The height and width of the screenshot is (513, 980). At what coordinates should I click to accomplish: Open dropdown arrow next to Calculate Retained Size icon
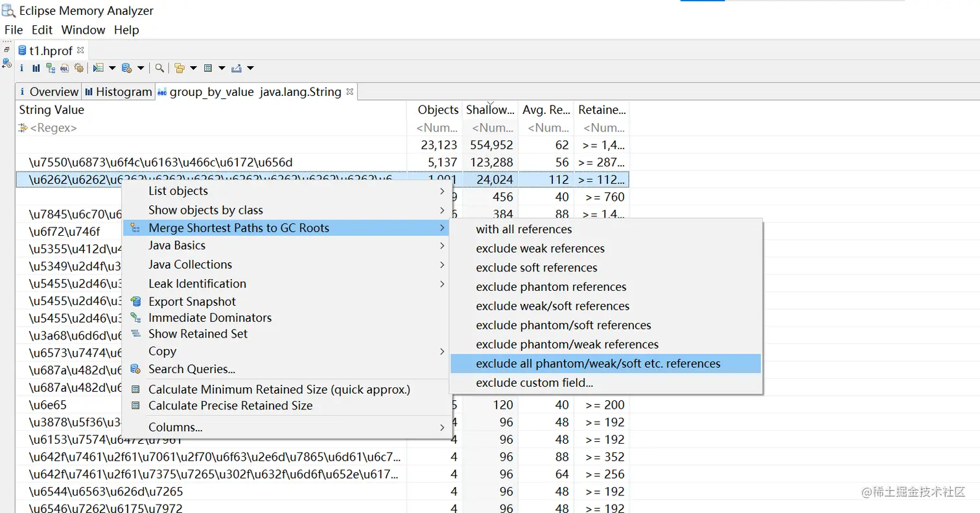pos(222,68)
